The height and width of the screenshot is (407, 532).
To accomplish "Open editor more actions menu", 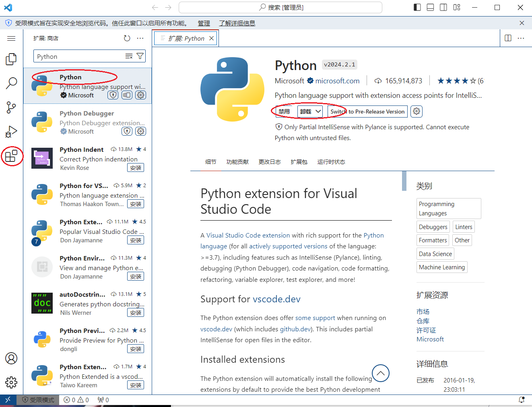I will 521,38.
